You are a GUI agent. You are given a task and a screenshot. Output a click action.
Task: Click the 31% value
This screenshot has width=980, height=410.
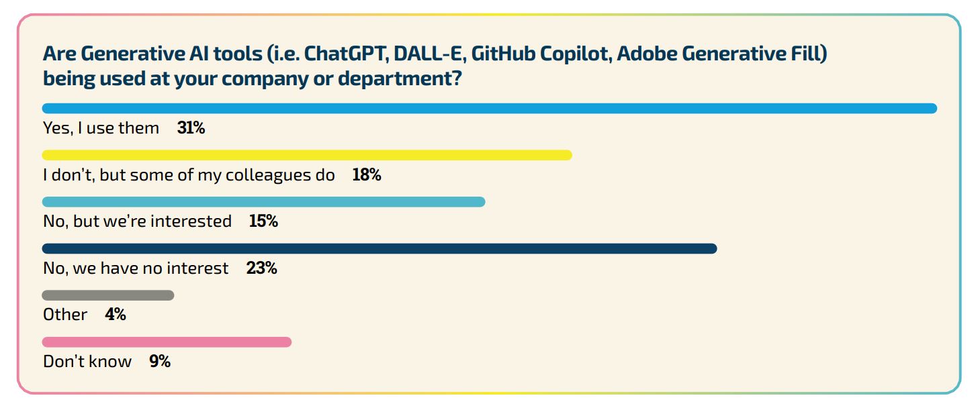pyautogui.click(x=191, y=128)
